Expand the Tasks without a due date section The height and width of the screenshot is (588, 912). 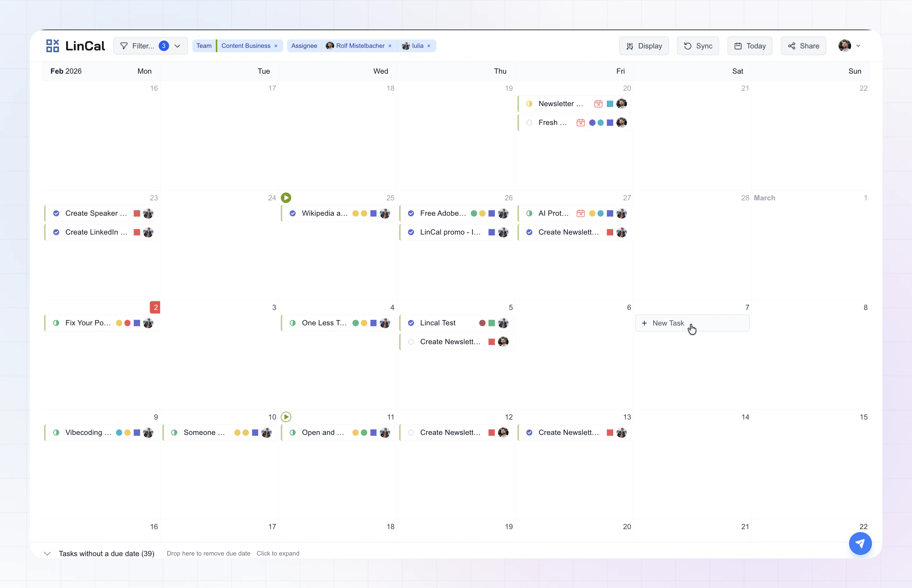click(47, 553)
